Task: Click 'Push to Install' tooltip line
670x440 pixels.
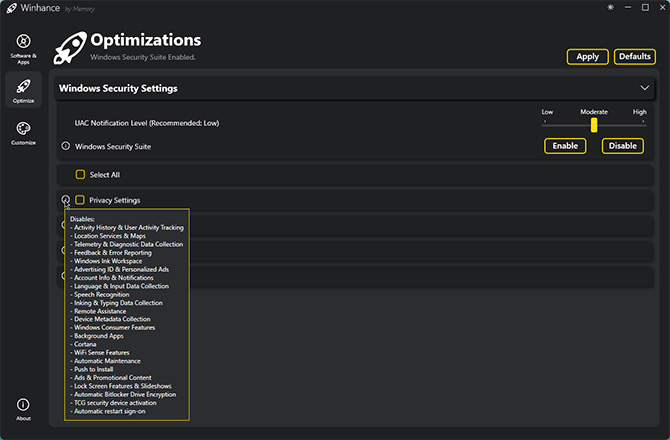Action: [94, 370]
